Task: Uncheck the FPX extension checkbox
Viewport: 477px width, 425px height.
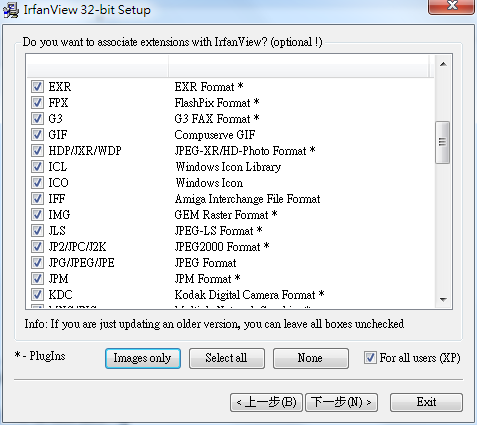Action: click(x=37, y=103)
